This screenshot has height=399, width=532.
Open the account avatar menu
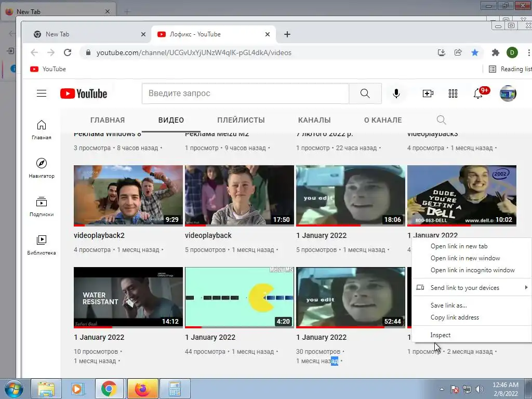point(508,94)
